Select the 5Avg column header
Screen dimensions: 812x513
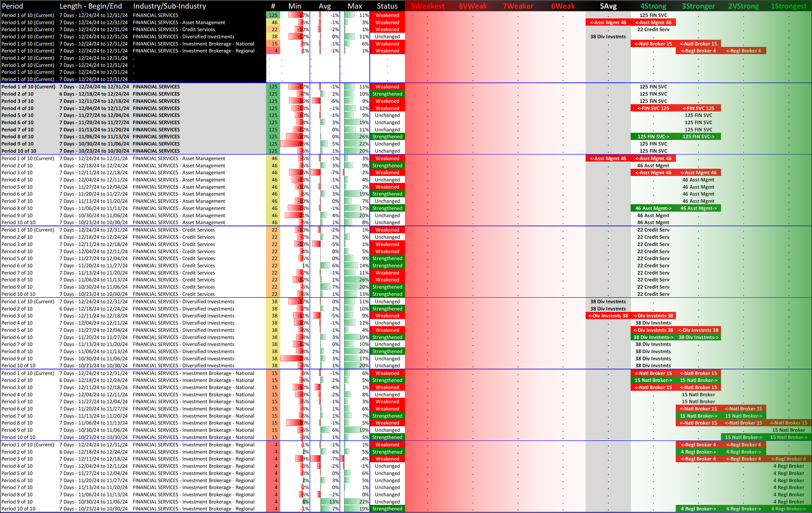[608, 6]
